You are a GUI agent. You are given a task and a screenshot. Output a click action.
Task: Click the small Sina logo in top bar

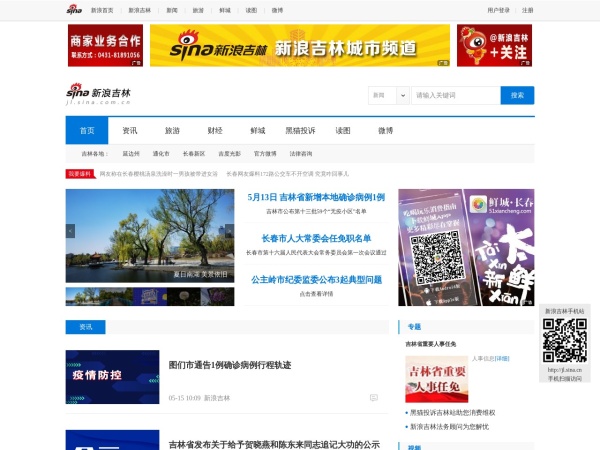click(74, 10)
